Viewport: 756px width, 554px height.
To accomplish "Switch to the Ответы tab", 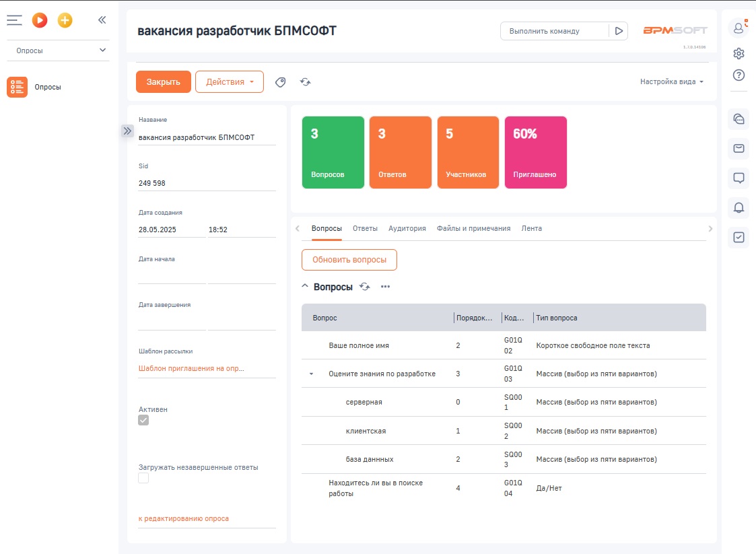I will coord(365,228).
